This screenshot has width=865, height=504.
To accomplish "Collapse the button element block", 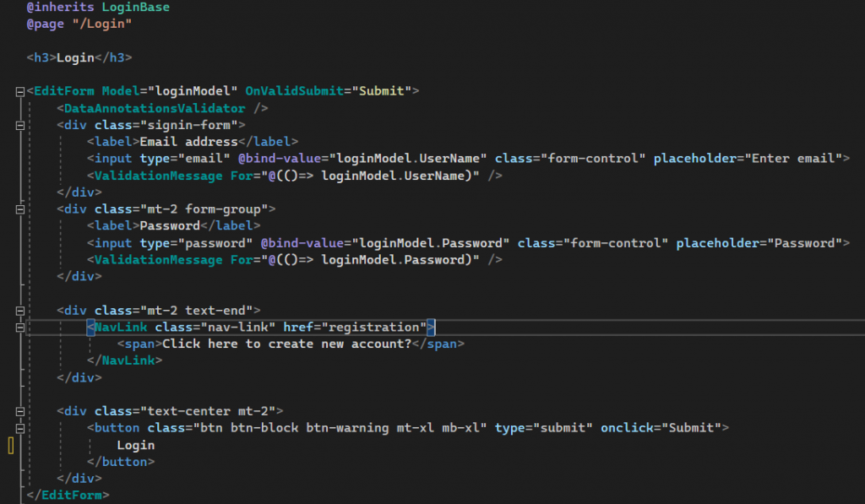I will 20,429.
